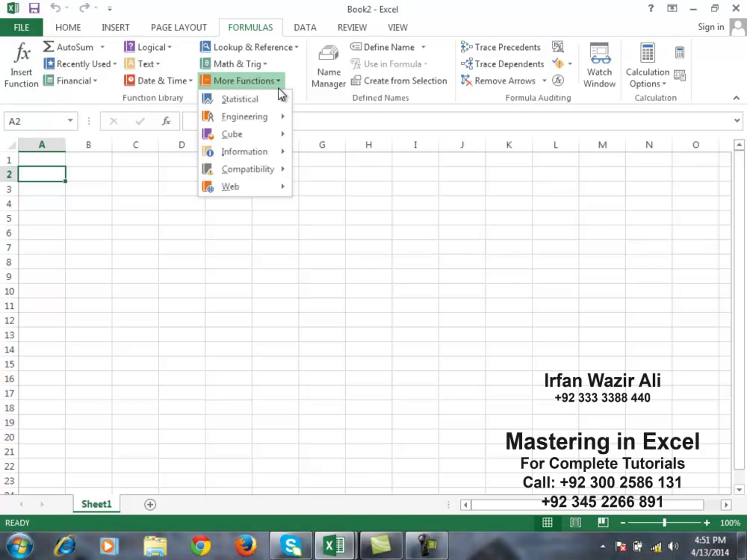Open Calculation Options dropdown
This screenshot has height=560, width=747.
pos(647,65)
